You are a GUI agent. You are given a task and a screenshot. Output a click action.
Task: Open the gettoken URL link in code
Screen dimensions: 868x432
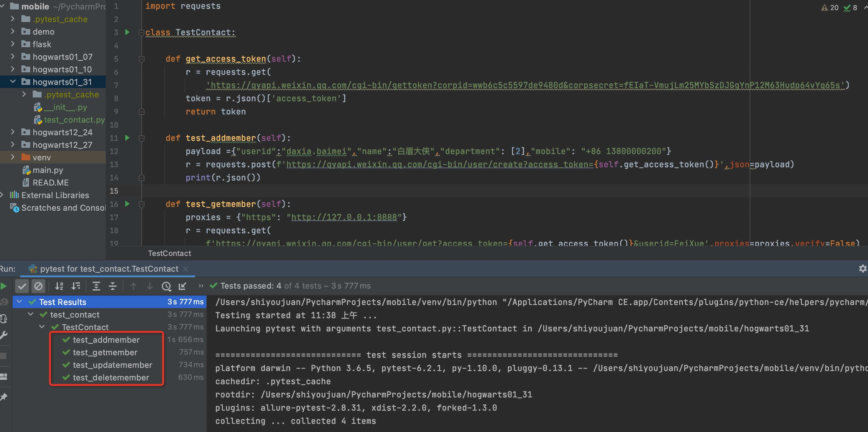pos(526,85)
